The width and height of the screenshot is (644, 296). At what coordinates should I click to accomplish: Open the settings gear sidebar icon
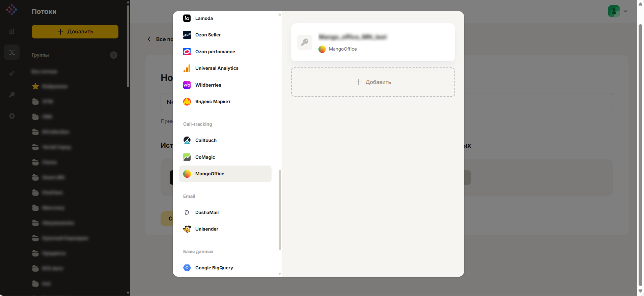tap(12, 116)
